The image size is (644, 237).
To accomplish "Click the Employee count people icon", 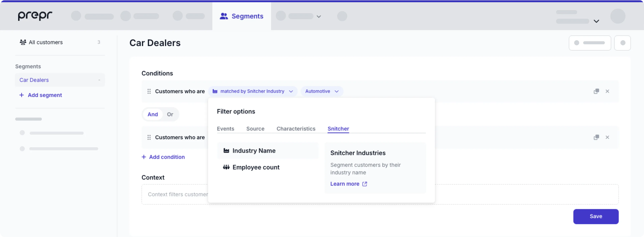I will click(x=226, y=167).
